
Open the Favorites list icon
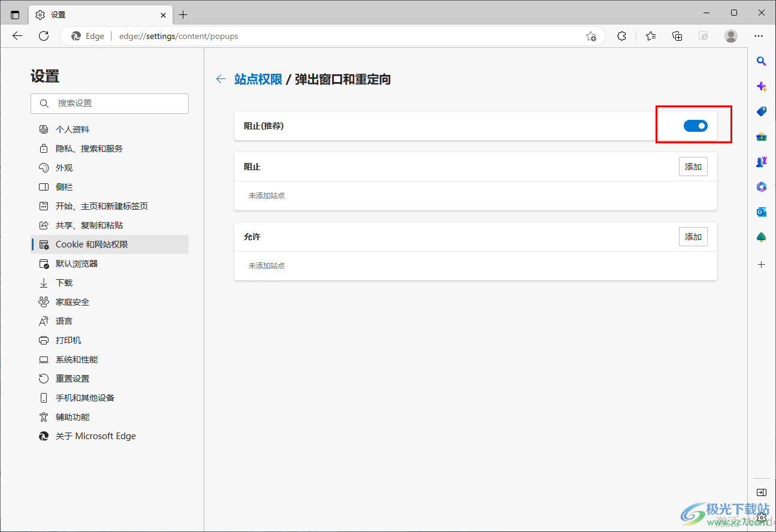[x=651, y=36]
